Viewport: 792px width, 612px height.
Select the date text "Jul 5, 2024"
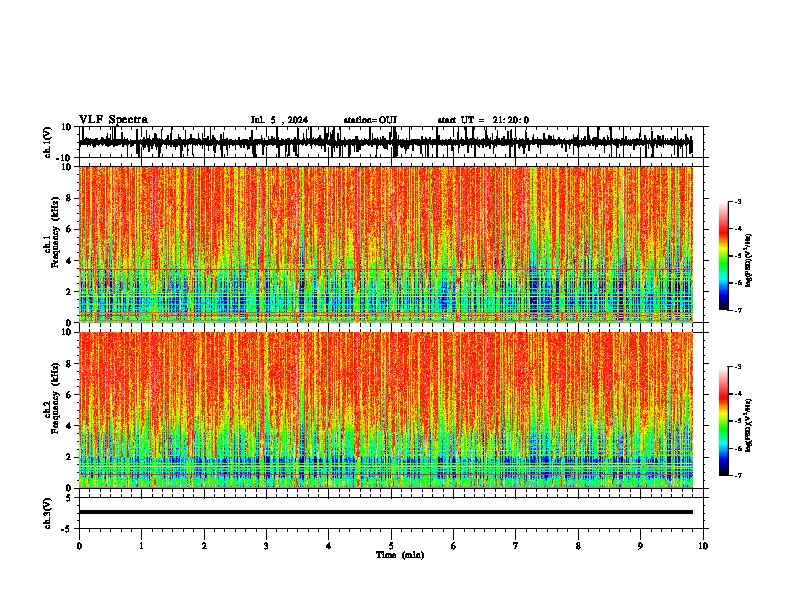279,120
